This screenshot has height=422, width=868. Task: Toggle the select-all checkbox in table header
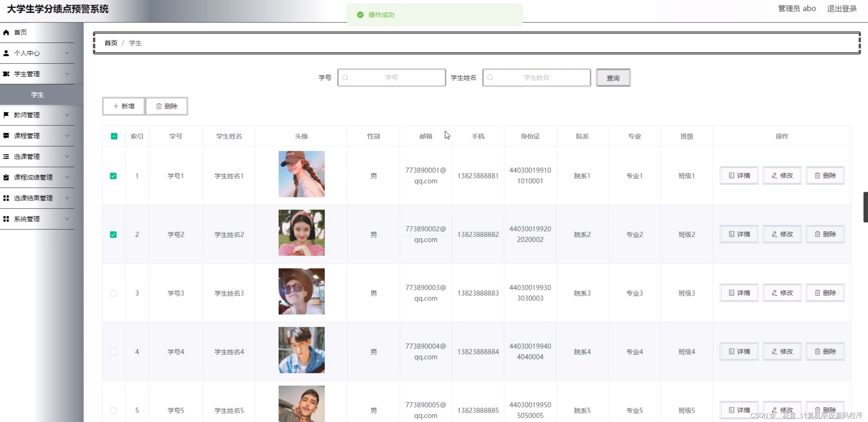pos(114,136)
